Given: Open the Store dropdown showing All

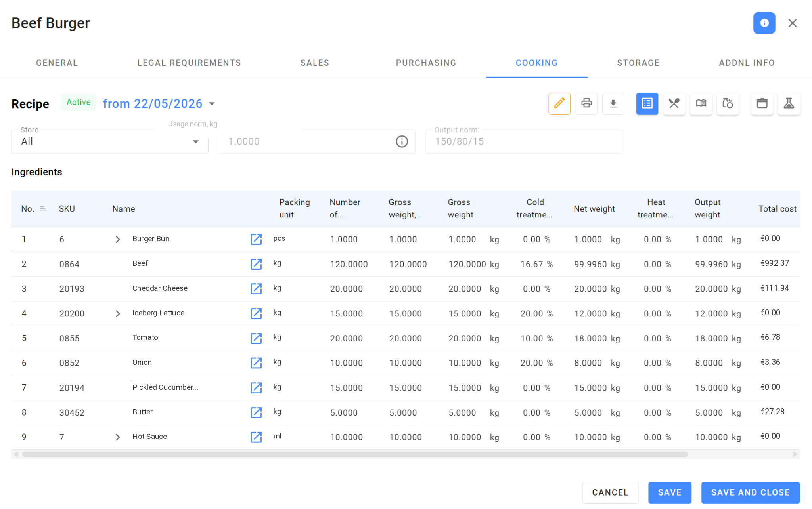Looking at the screenshot, I should click(110, 141).
